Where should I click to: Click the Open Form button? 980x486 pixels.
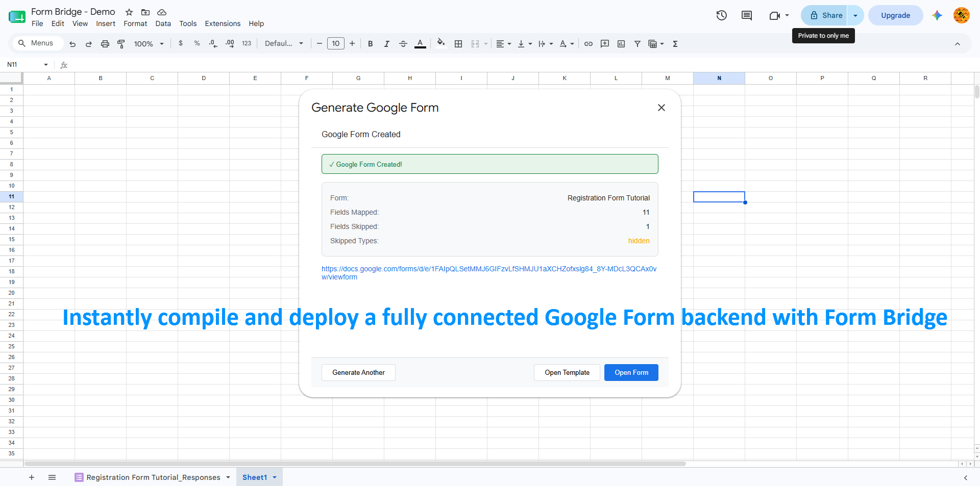pyautogui.click(x=631, y=373)
